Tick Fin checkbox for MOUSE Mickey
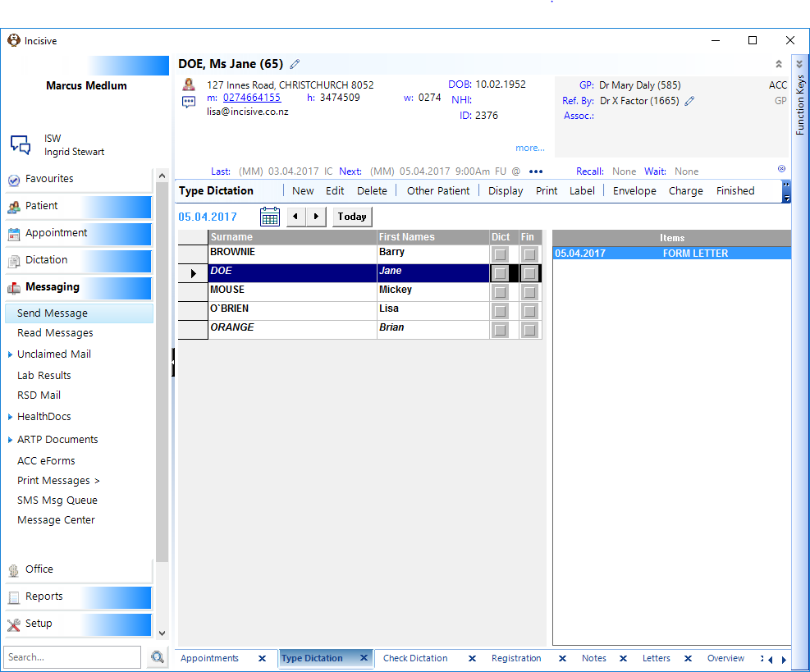Screen dimensions: 810x672 pos(529,292)
